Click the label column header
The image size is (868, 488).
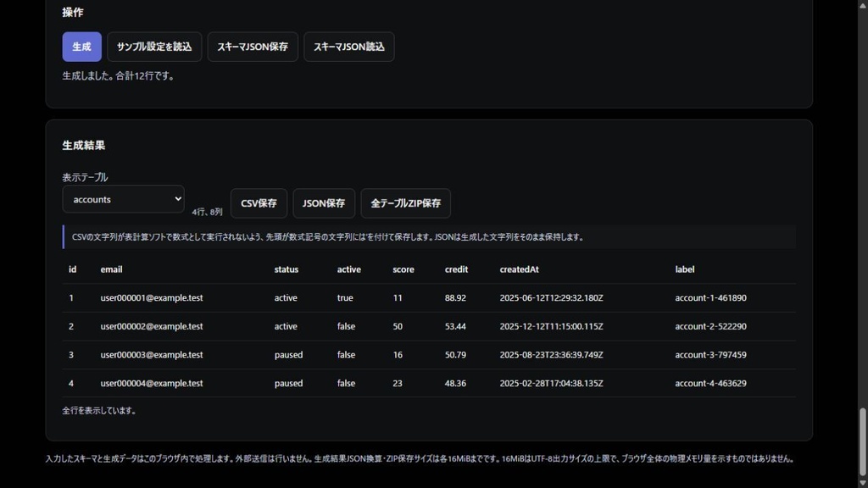coord(684,269)
